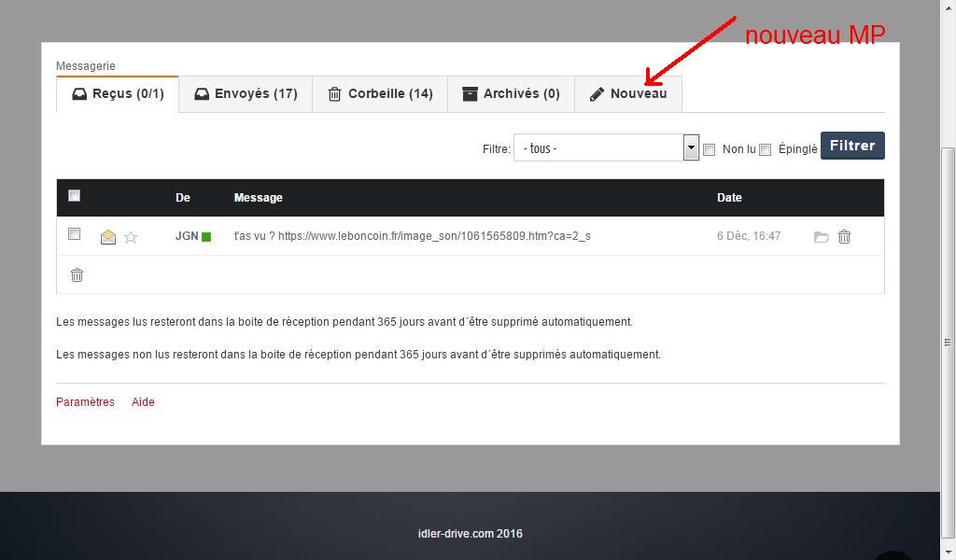Open the Aide link
This screenshot has height=560, width=956.
(143, 402)
